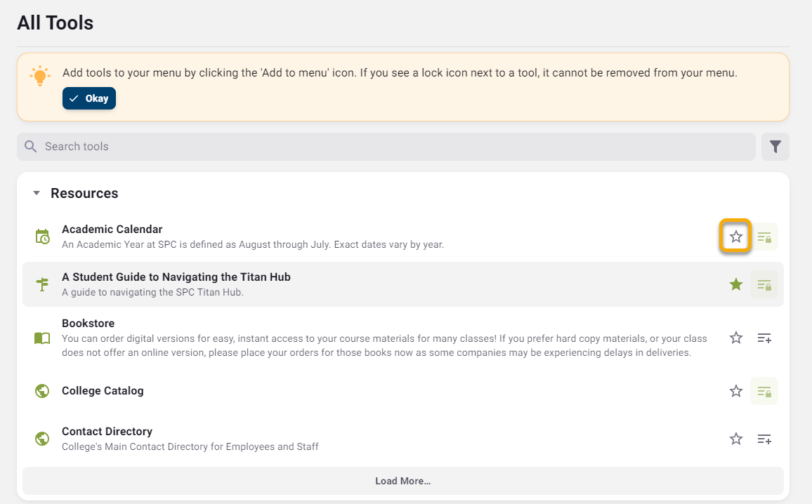Star the Contact Directory tool
The image size is (812, 504).
735,438
